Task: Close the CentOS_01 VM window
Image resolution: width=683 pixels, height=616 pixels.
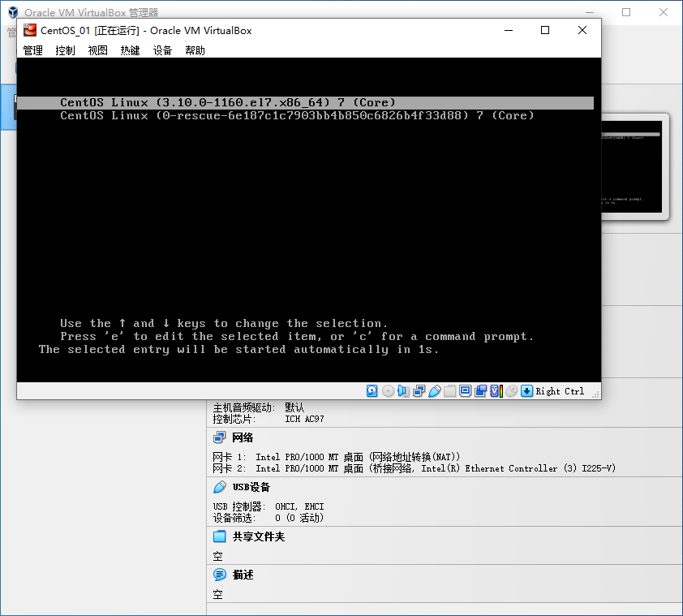Action: coord(582,30)
